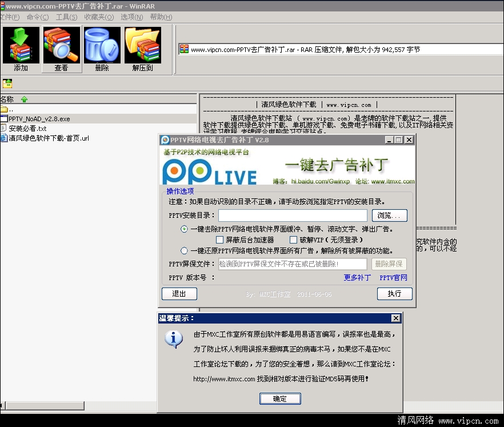Close the PPTV patch window

click(x=409, y=140)
